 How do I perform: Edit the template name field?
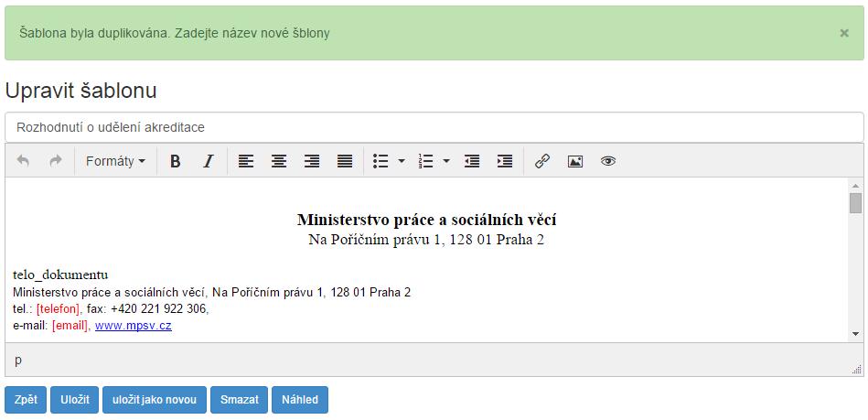click(434, 127)
